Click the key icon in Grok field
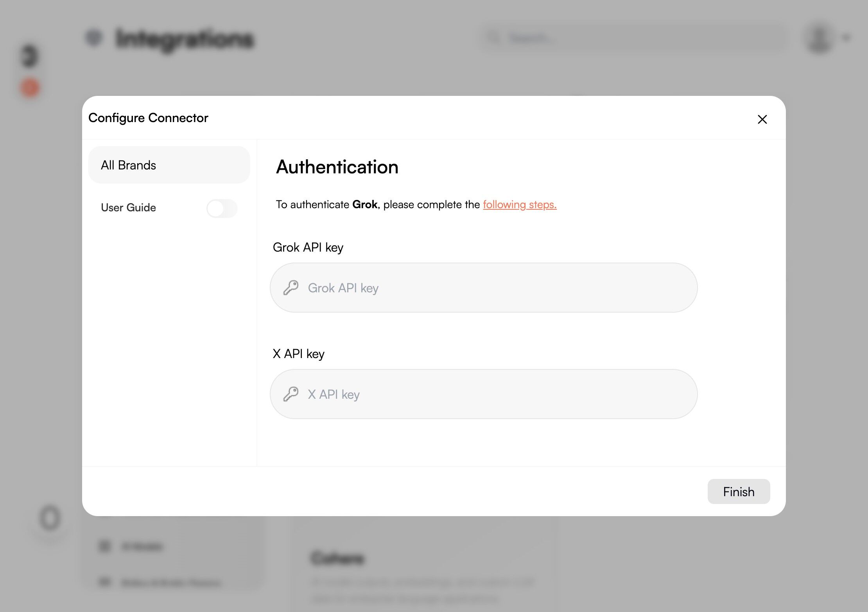The height and width of the screenshot is (612, 868). [291, 288]
